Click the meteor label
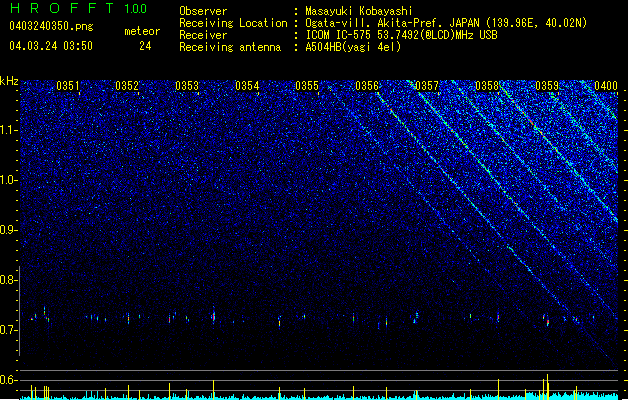Viewport: 629px width, 400px height. coord(142,31)
